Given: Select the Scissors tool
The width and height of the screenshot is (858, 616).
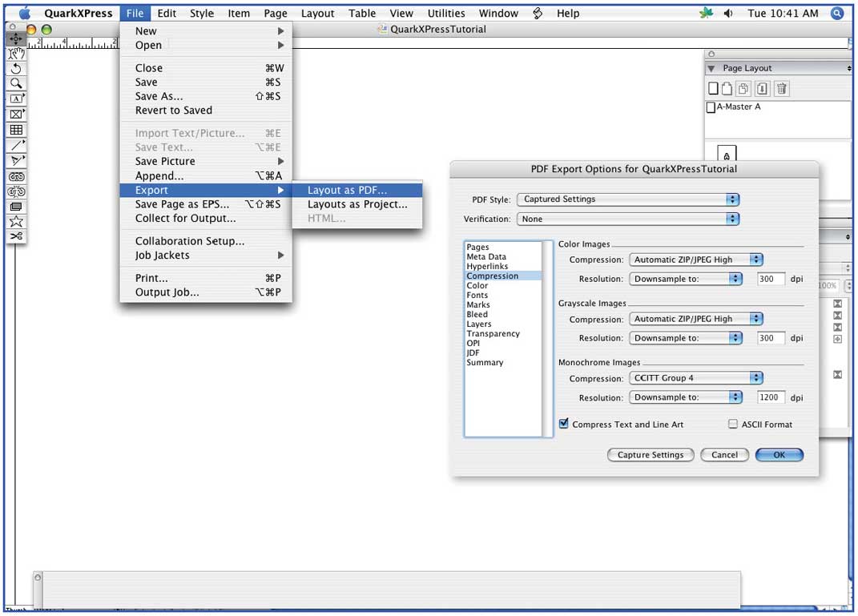Looking at the screenshot, I should pos(16,236).
